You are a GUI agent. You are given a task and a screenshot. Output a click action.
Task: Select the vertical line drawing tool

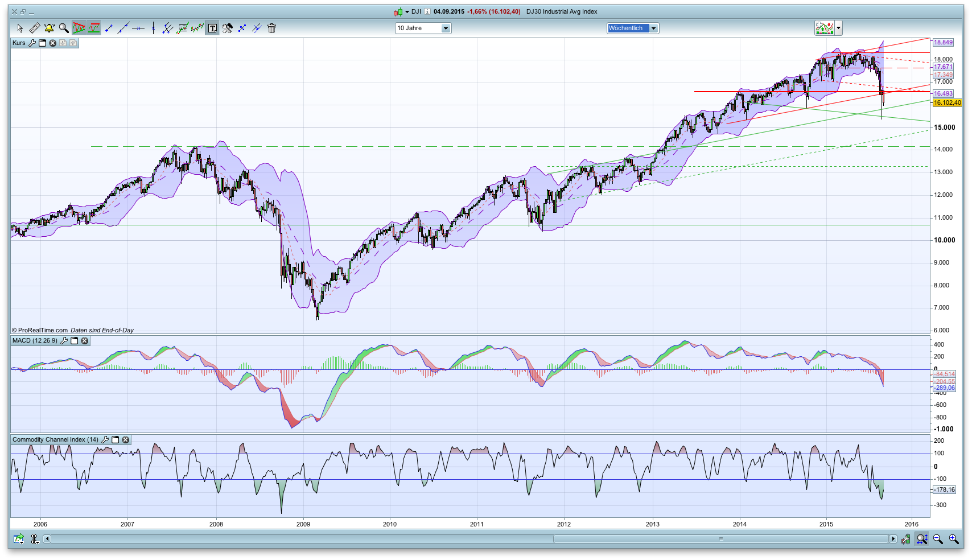point(153,28)
